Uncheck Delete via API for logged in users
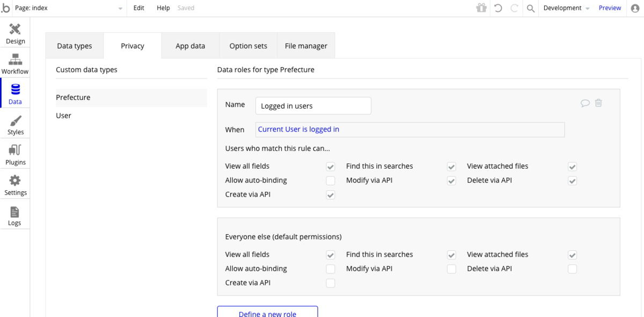Image resolution: width=644 pixels, height=317 pixels. (573, 181)
